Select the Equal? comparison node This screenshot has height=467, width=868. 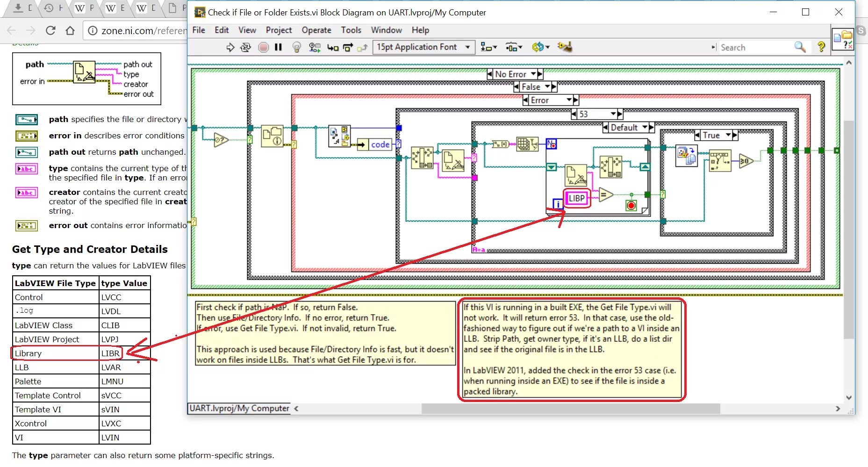[x=606, y=194]
